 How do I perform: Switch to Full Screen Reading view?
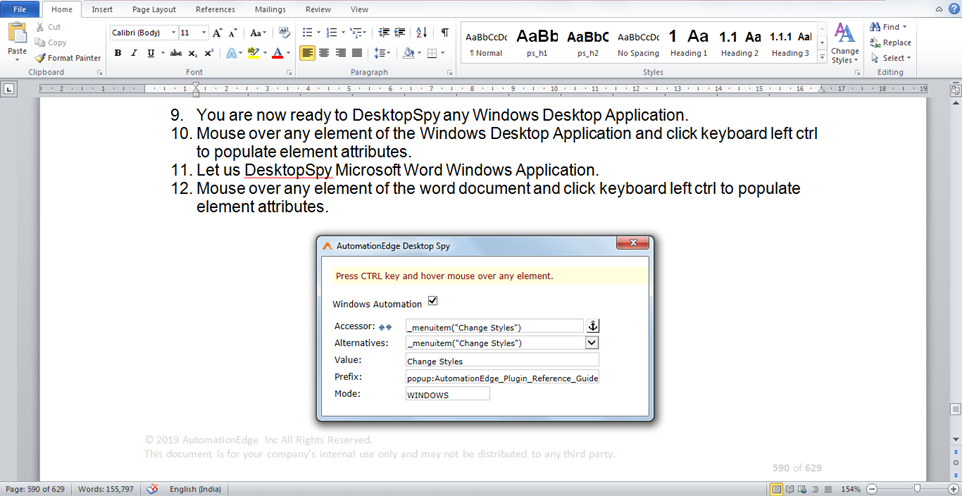click(x=790, y=489)
